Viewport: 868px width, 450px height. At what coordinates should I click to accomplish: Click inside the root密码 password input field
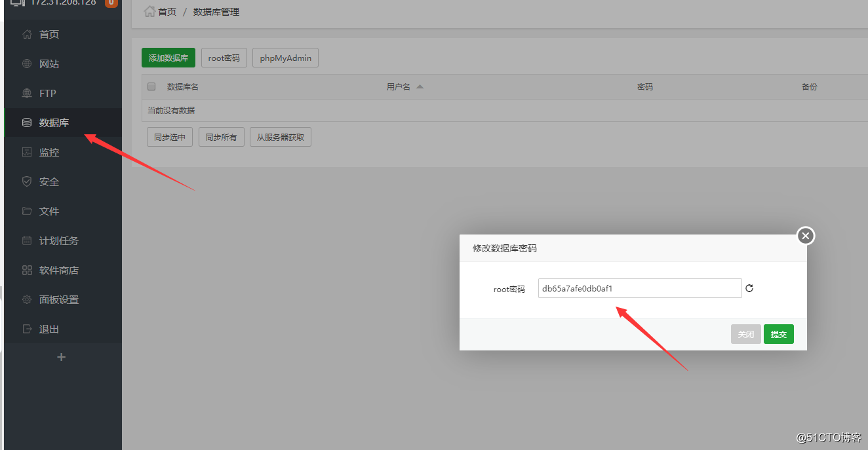tap(639, 288)
